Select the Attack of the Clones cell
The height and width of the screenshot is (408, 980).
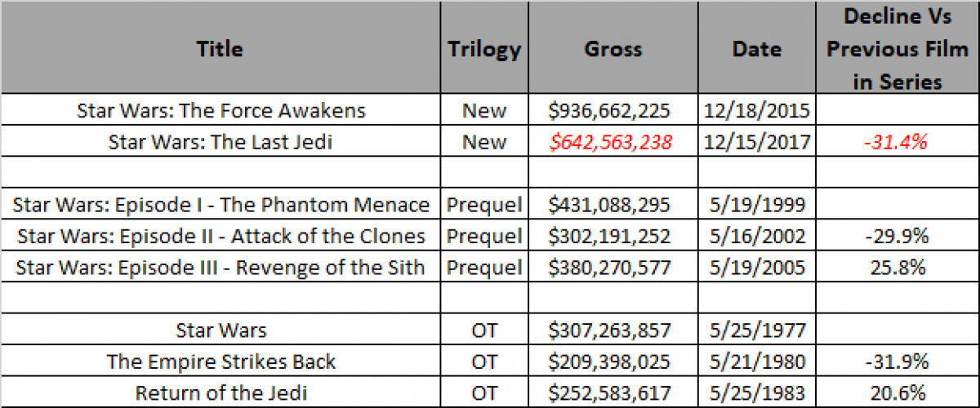(220, 237)
